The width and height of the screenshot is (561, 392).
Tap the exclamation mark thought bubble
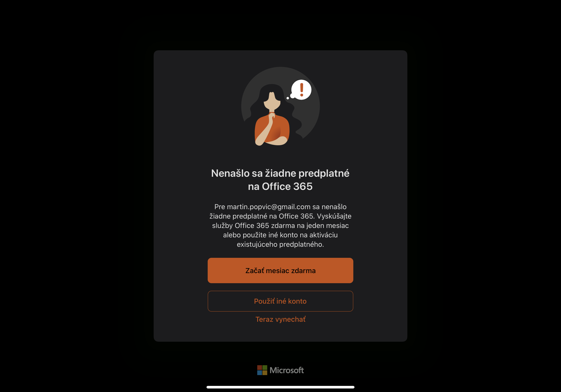301,90
